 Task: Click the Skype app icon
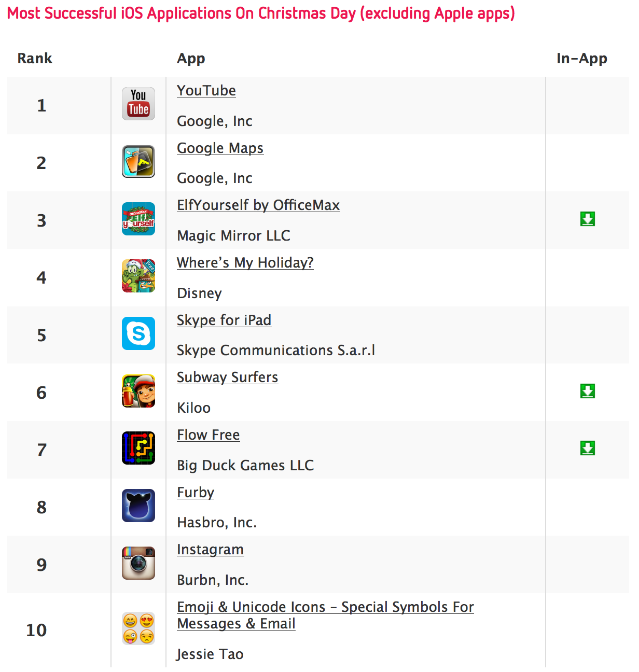pyautogui.click(x=138, y=333)
